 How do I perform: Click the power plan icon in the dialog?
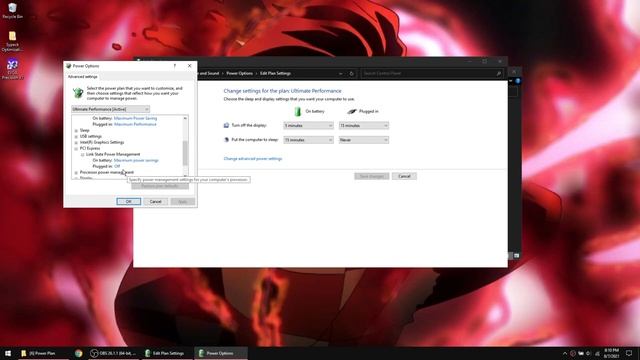tap(78, 93)
